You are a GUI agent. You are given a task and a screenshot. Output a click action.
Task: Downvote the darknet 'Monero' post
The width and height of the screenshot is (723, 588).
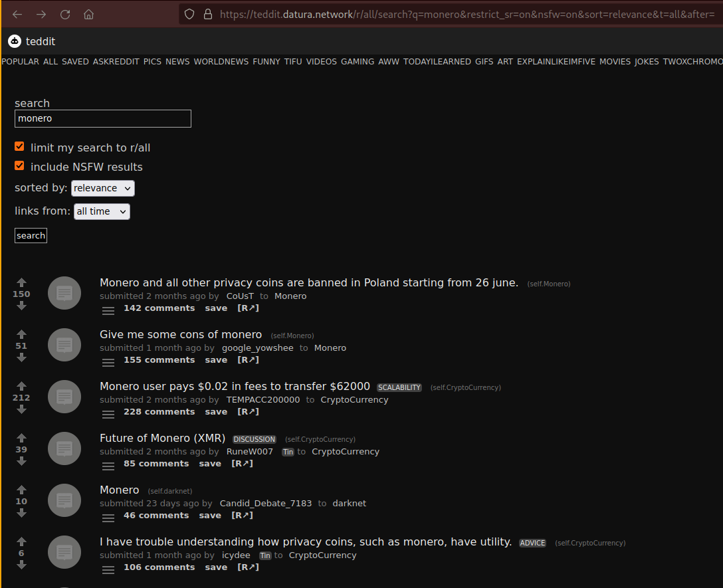point(21,514)
